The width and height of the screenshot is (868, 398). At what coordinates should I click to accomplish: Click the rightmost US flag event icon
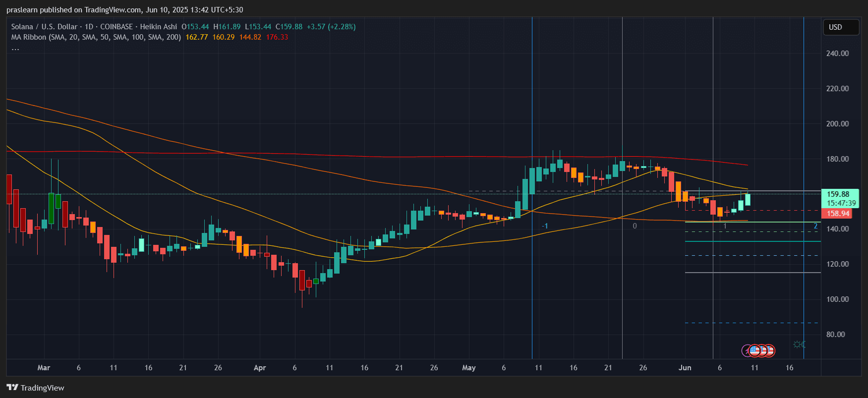770,351
